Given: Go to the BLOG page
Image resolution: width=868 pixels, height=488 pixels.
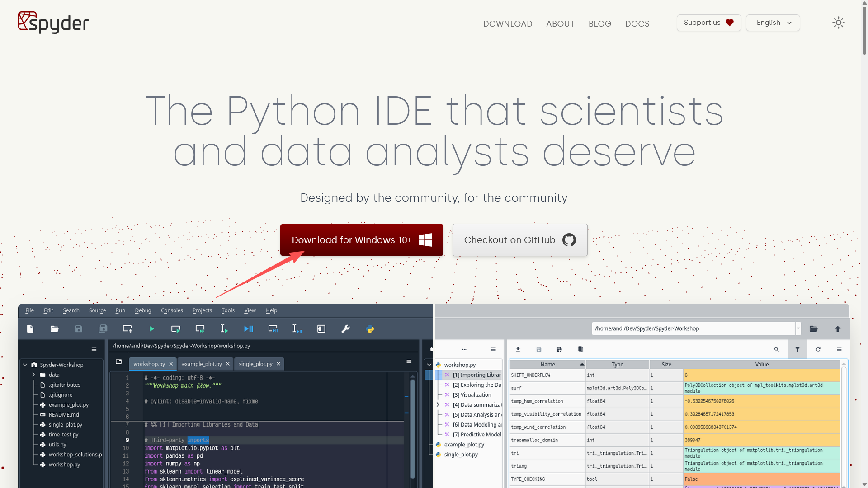Looking at the screenshot, I should click(599, 23).
